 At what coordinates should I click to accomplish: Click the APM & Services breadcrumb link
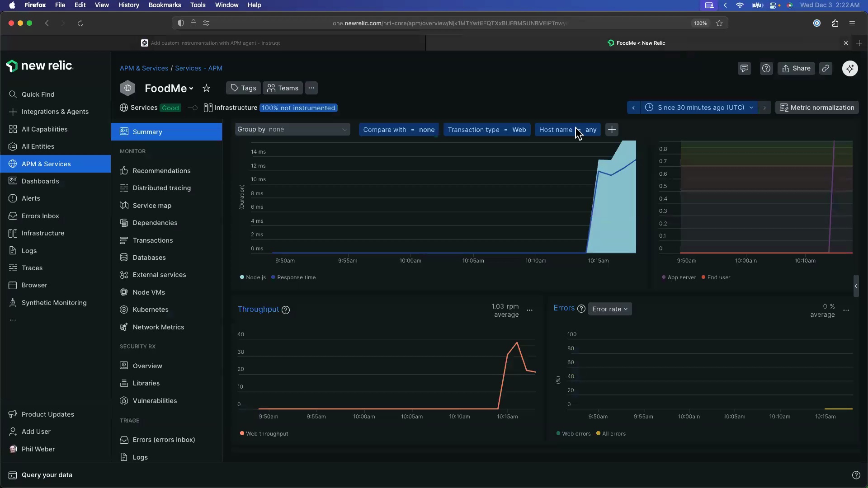144,68
